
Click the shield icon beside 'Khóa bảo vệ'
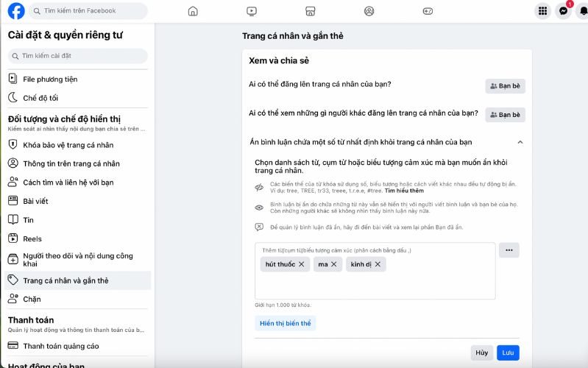pyautogui.click(x=13, y=144)
